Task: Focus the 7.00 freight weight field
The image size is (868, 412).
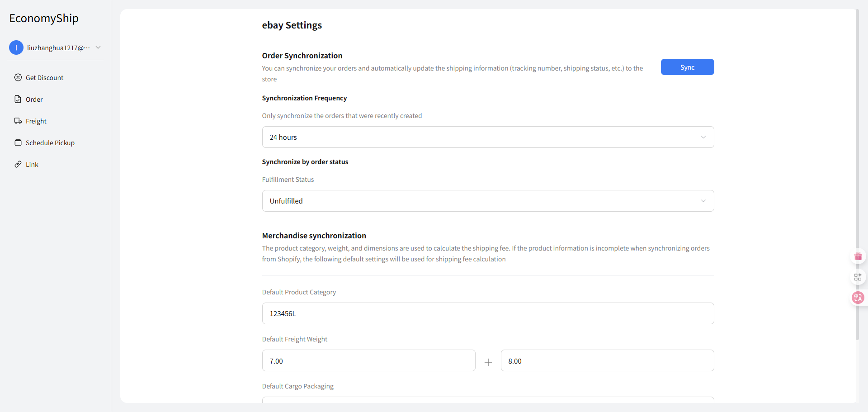Action: click(368, 361)
